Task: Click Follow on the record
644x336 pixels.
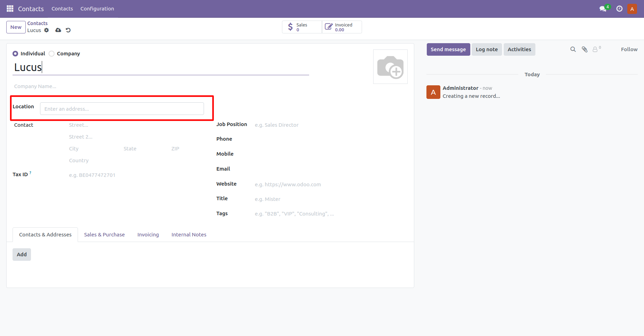Action: coord(629,49)
